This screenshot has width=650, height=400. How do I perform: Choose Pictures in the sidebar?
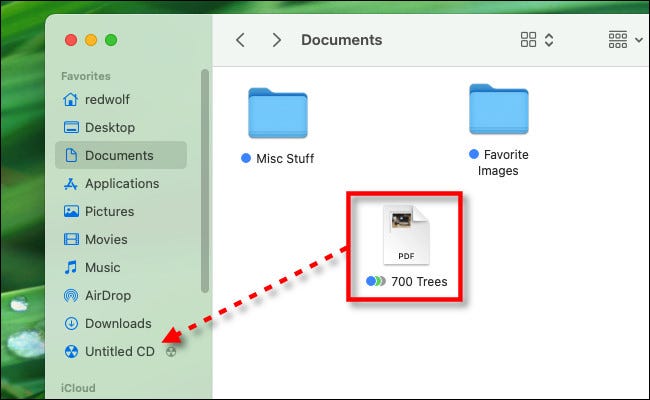pyautogui.click(x=110, y=211)
